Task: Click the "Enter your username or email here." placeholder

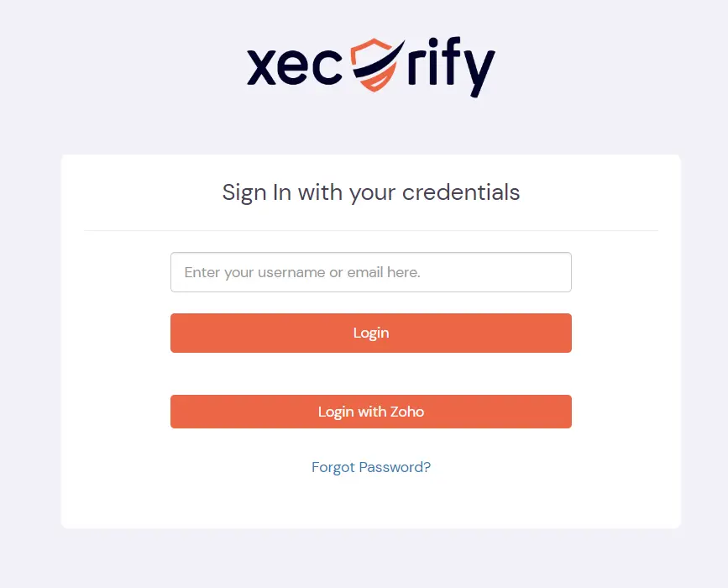Action: click(302, 272)
